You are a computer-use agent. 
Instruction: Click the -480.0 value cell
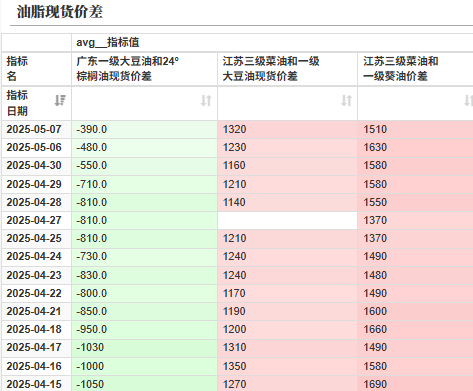point(144,147)
